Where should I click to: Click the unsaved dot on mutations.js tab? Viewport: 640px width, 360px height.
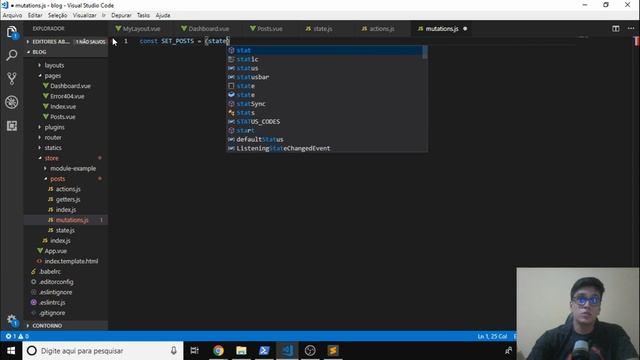[465, 29]
